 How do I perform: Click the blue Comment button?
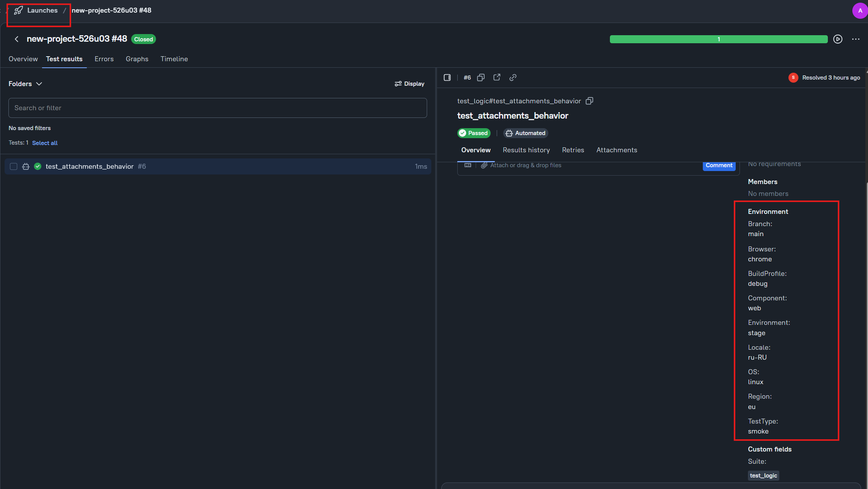719,166
